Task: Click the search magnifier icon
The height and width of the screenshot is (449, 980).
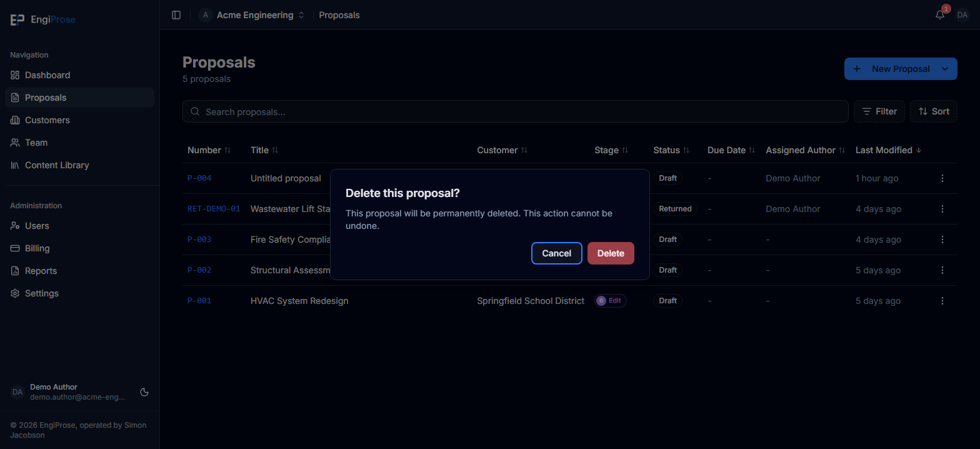Action: (195, 111)
